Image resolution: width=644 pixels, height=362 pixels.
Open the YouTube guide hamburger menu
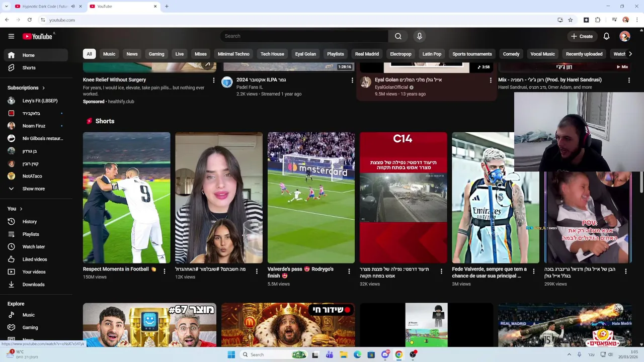[11, 36]
